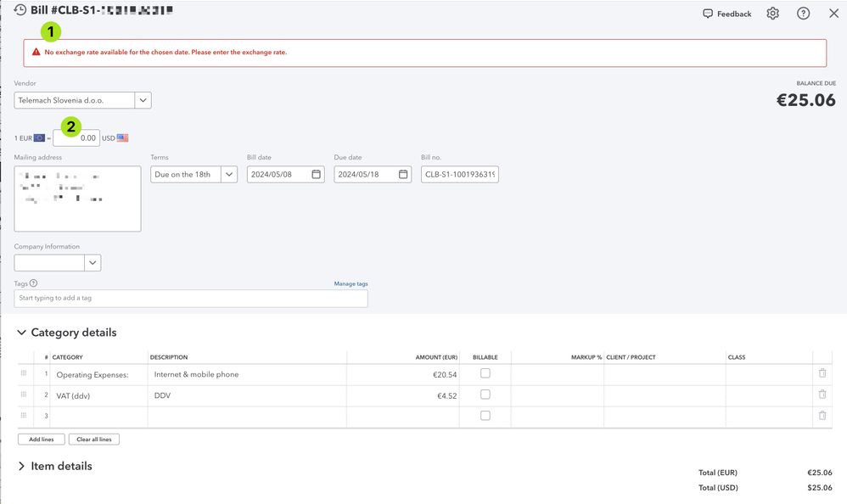
Task: Click the Bill date calendar icon
Action: [316, 174]
